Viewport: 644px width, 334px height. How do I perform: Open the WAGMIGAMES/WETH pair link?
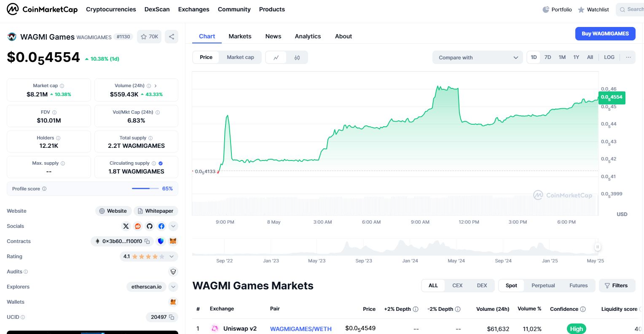tap(301, 329)
